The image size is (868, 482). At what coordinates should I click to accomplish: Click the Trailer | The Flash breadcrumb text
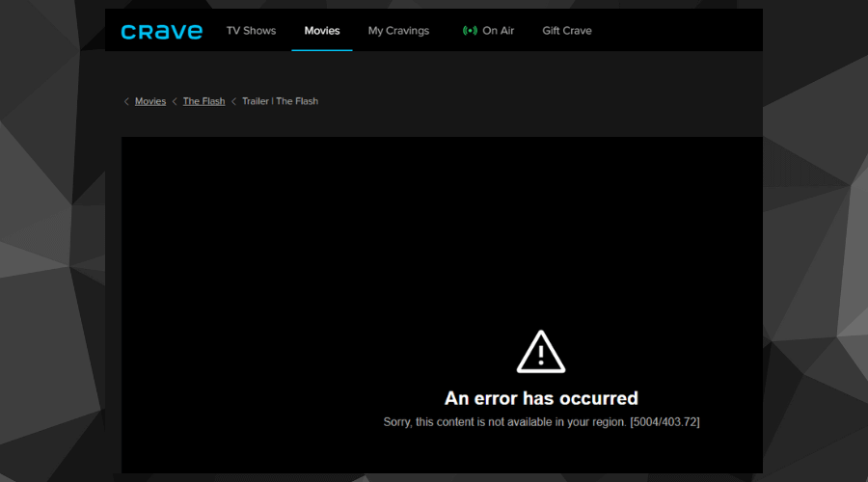point(280,101)
